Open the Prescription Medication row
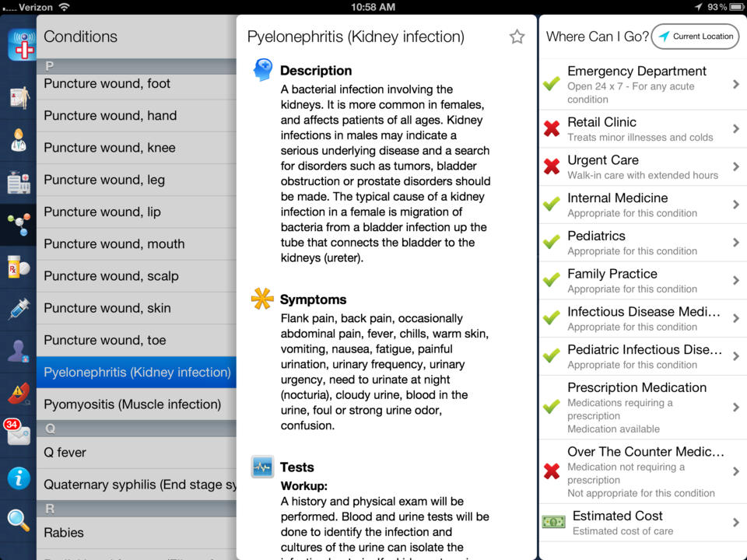 click(x=643, y=407)
